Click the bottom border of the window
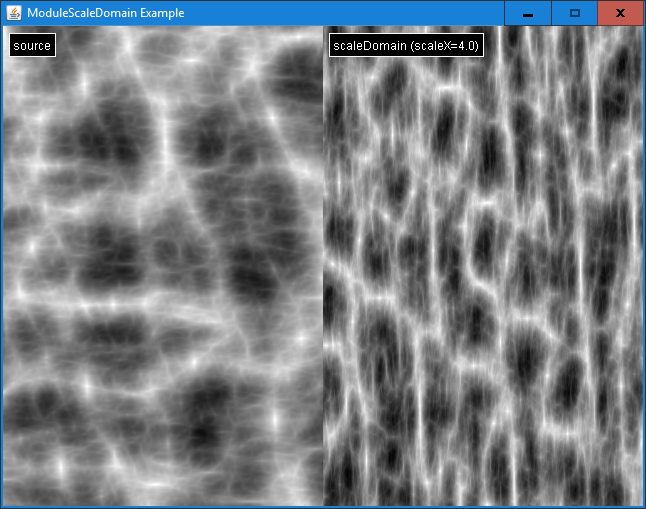Screen dimensions: 646x509 [x=323, y=507]
